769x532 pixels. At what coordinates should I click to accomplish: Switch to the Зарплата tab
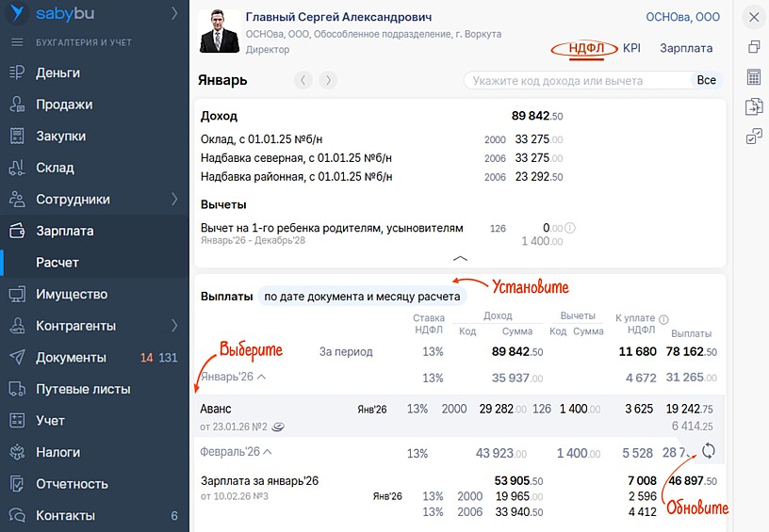pos(686,48)
